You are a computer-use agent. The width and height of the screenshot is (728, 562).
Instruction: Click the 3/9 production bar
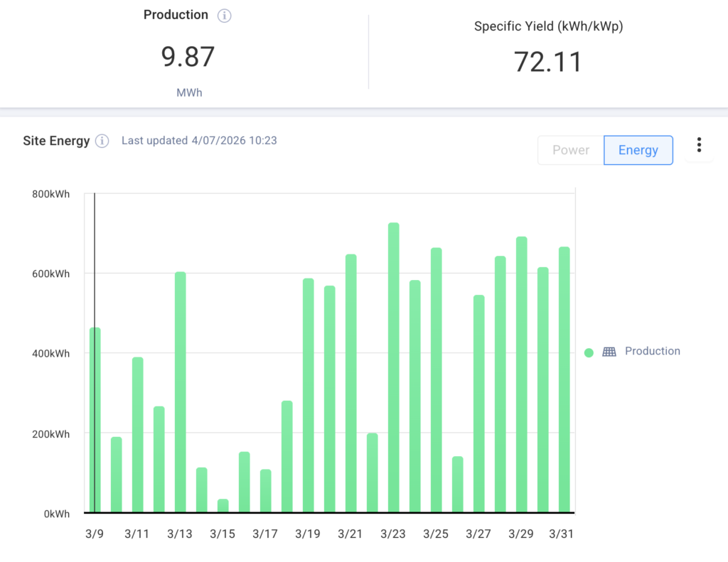(95, 419)
